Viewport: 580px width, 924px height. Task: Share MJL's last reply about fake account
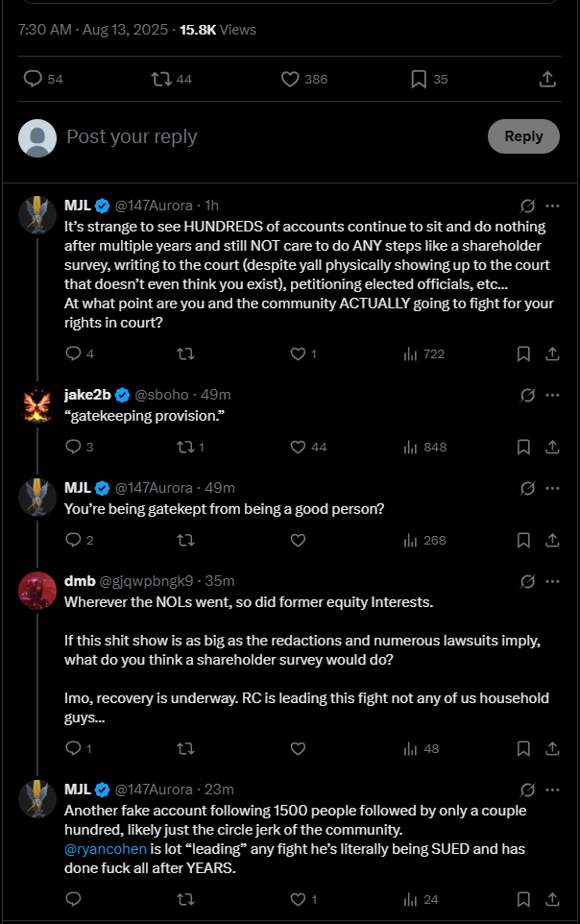coord(552,899)
